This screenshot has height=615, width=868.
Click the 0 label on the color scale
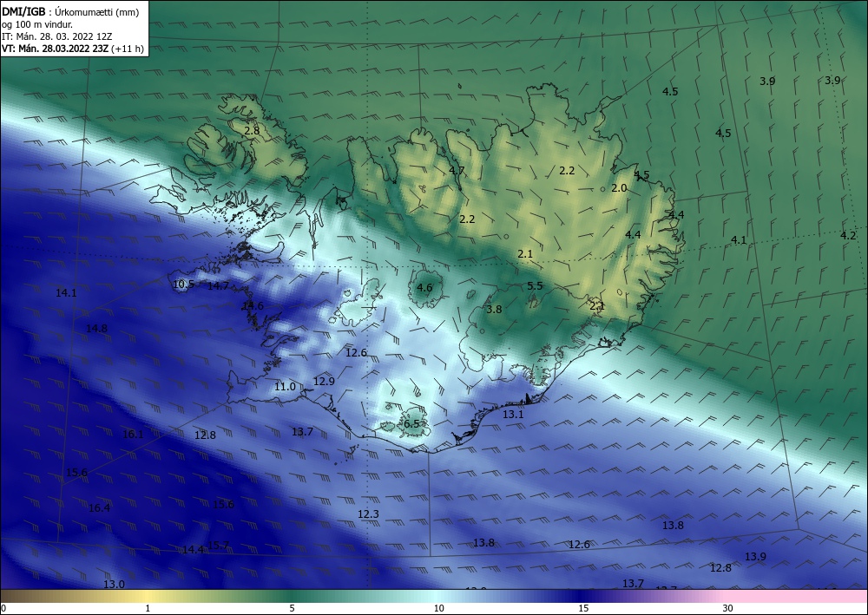pos(3,609)
